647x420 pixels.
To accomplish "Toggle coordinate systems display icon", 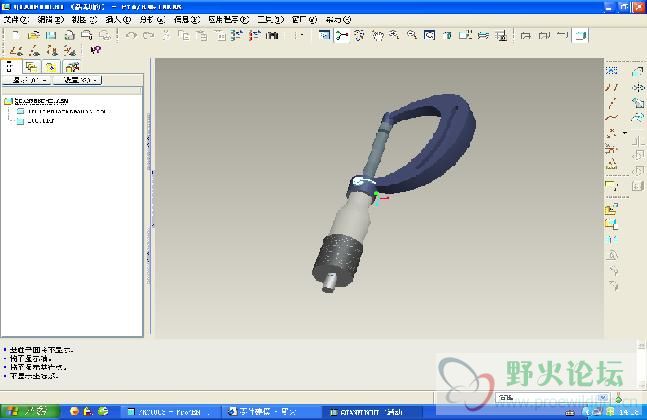I will click(x=70, y=50).
